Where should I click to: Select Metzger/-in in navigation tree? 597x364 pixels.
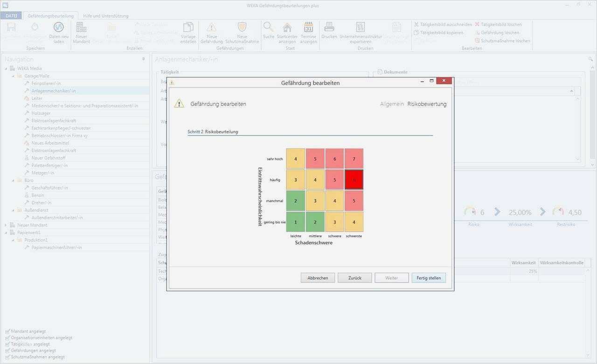[x=43, y=173]
